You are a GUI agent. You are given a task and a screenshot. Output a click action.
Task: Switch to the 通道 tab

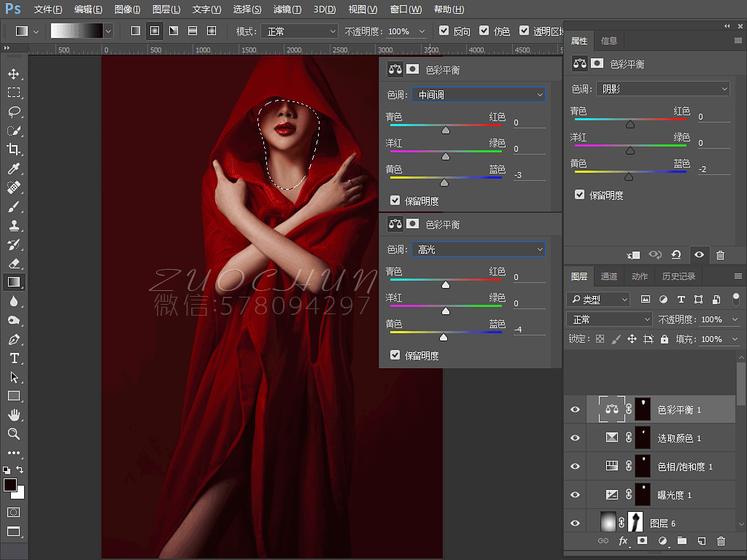point(608,276)
